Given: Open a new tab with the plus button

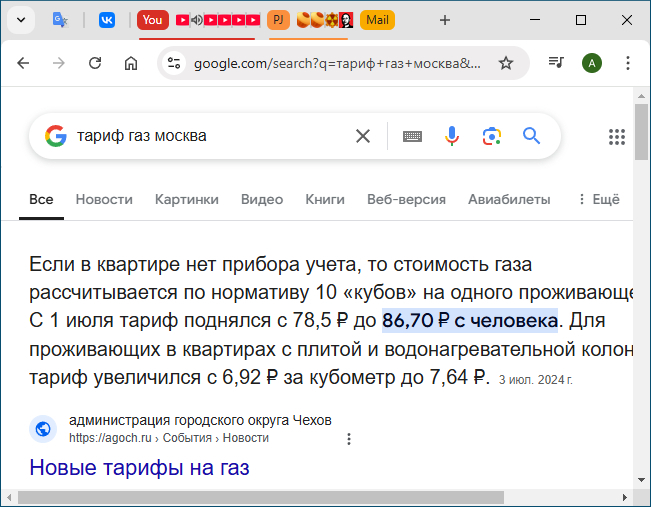Looking at the screenshot, I should (x=445, y=20).
